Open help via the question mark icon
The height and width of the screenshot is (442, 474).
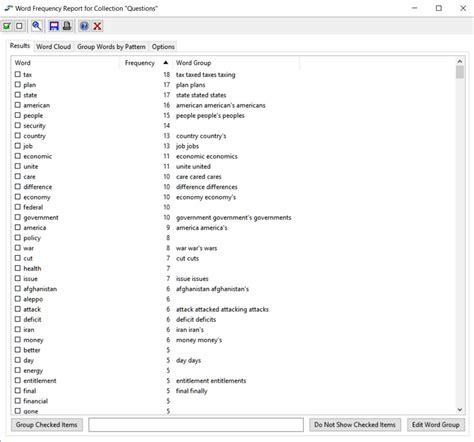84,26
